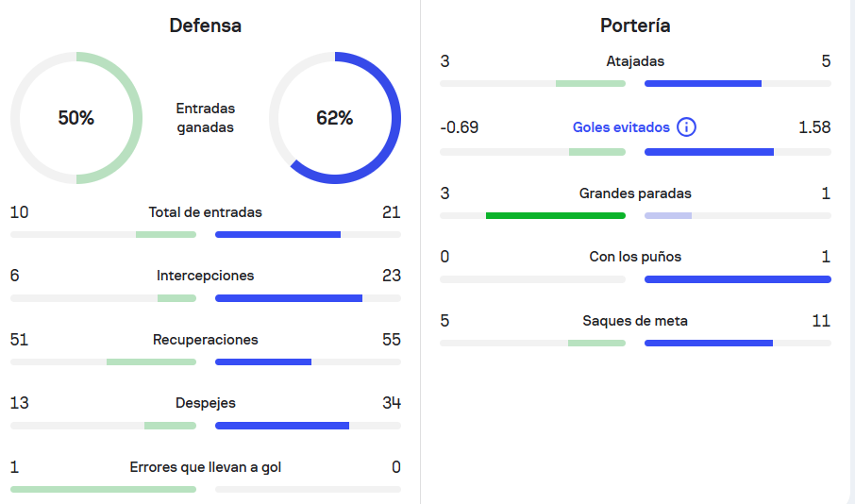Image resolution: width=855 pixels, height=504 pixels.
Task: Click the Recuperaciones stat label
Action: [x=205, y=340]
